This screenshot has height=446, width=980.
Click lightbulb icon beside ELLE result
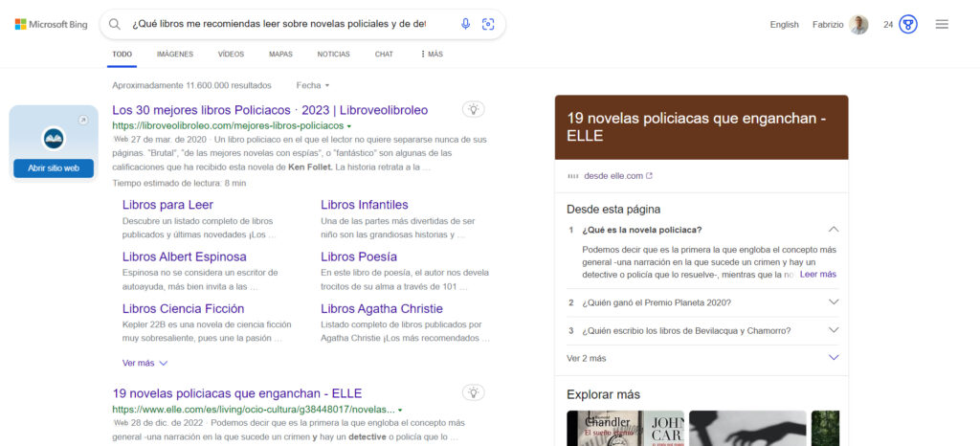[x=472, y=391]
